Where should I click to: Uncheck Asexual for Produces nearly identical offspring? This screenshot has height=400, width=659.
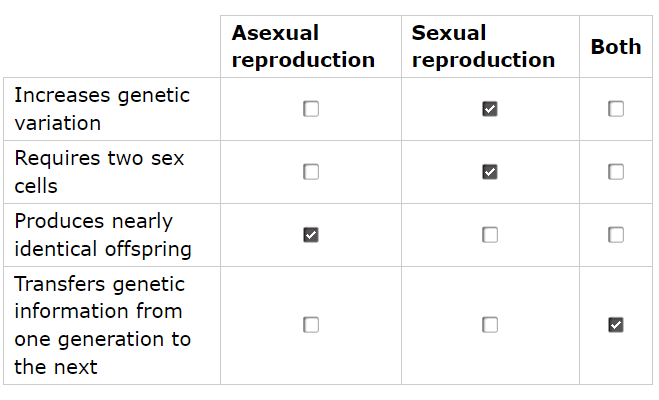pos(311,235)
